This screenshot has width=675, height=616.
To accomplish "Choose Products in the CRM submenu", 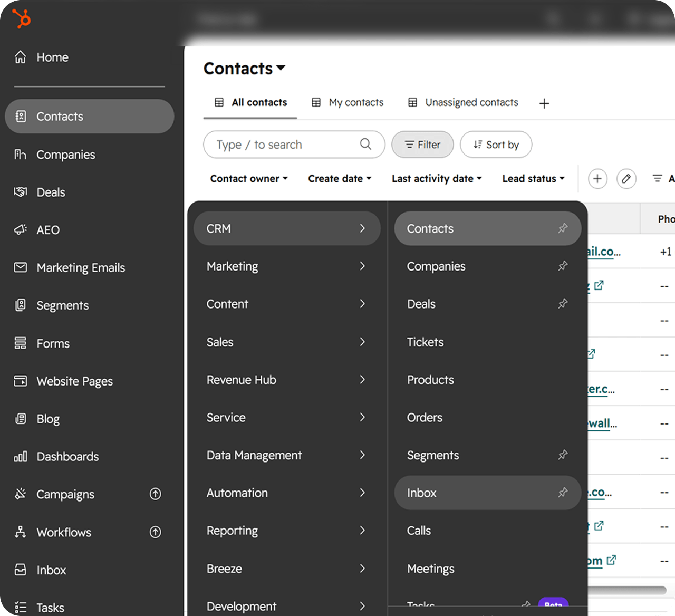I will (x=488, y=380).
